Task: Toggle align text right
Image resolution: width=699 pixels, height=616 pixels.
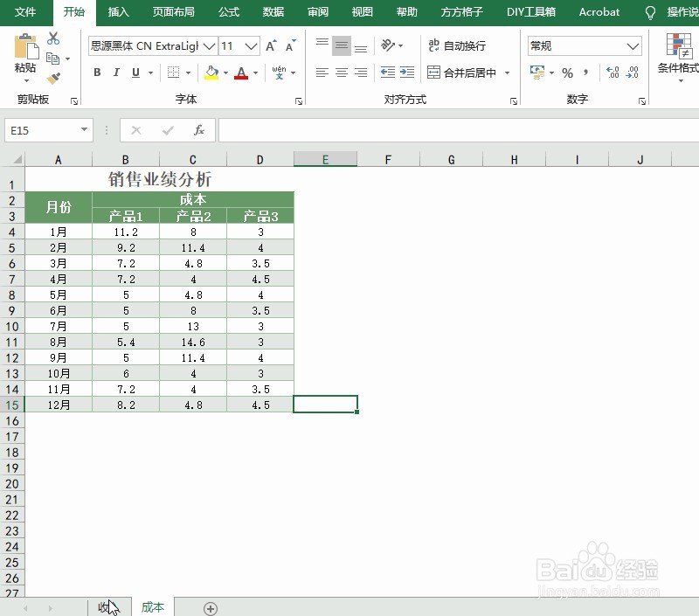Action: coord(361,73)
